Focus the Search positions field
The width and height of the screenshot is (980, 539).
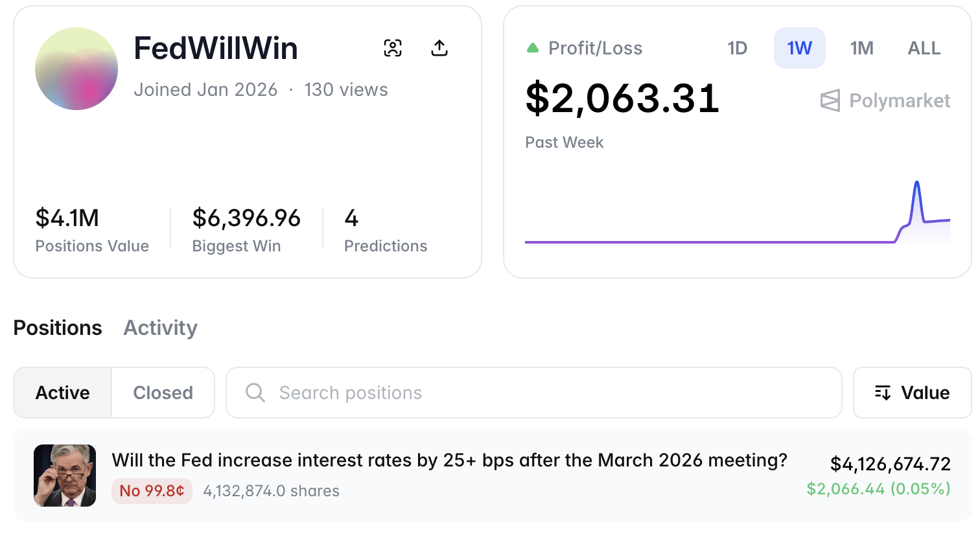coord(544,393)
